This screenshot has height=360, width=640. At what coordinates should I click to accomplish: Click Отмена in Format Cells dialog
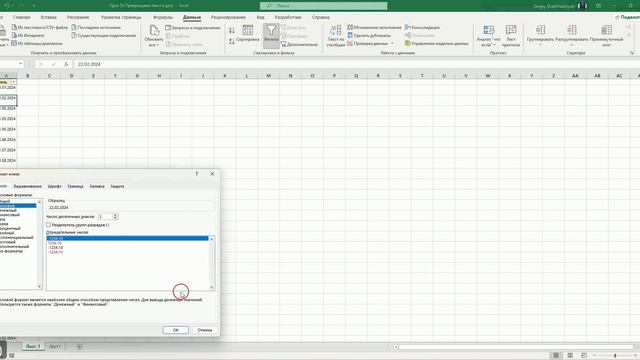tap(204, 330)
